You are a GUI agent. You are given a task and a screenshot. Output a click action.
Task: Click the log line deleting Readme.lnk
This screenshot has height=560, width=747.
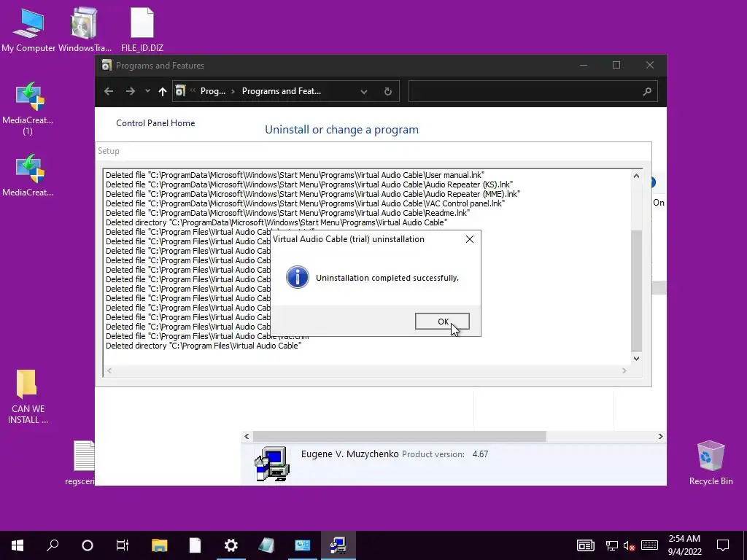coord(287,213)
